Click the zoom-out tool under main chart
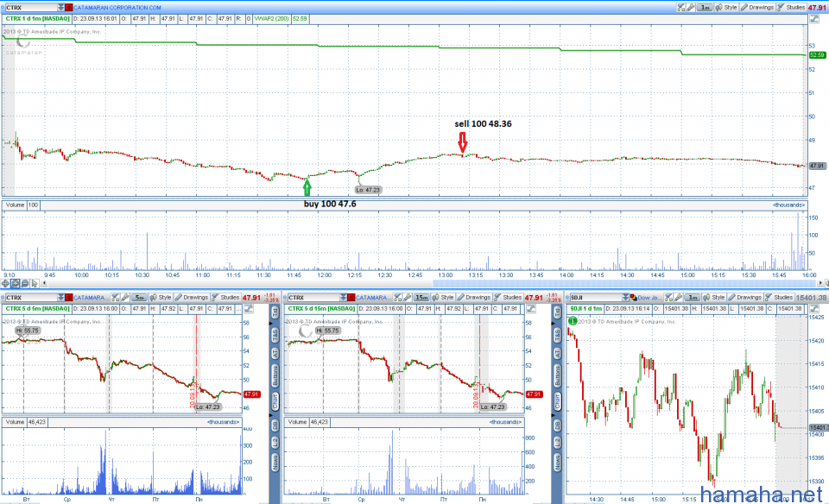The image size is (829, 504). click(25, 284)
